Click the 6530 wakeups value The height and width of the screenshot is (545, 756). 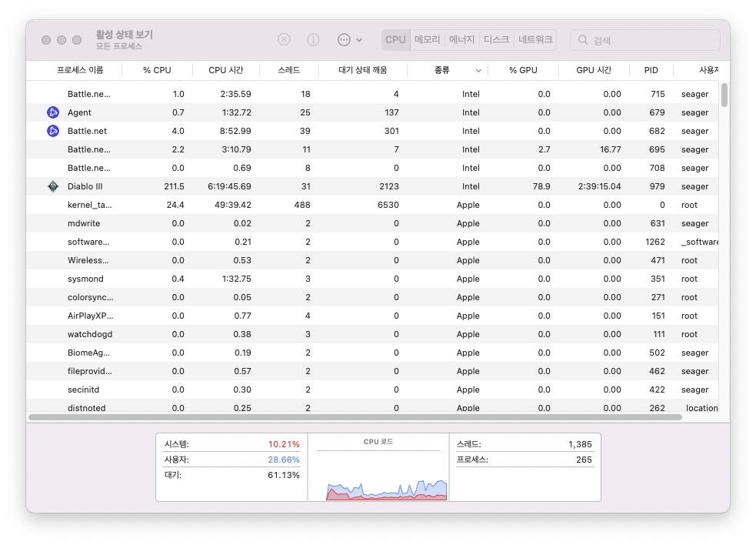point(388,205)
